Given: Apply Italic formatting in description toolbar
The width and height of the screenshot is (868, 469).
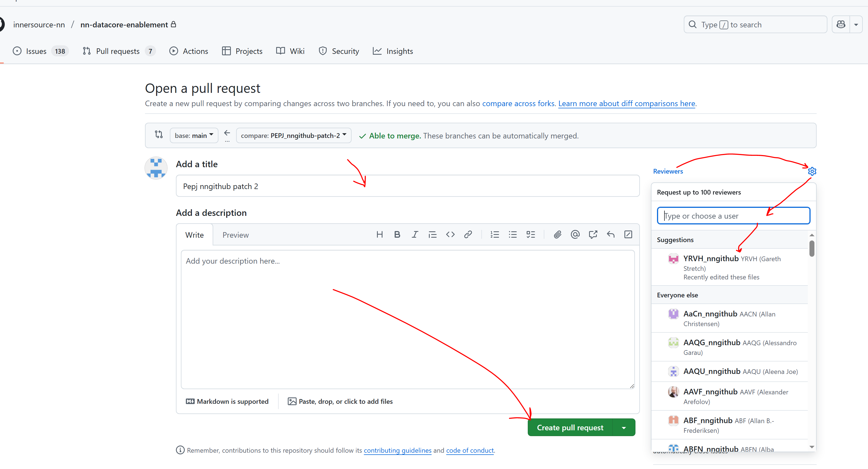Looking at the screenshot, I should (415, 235).
